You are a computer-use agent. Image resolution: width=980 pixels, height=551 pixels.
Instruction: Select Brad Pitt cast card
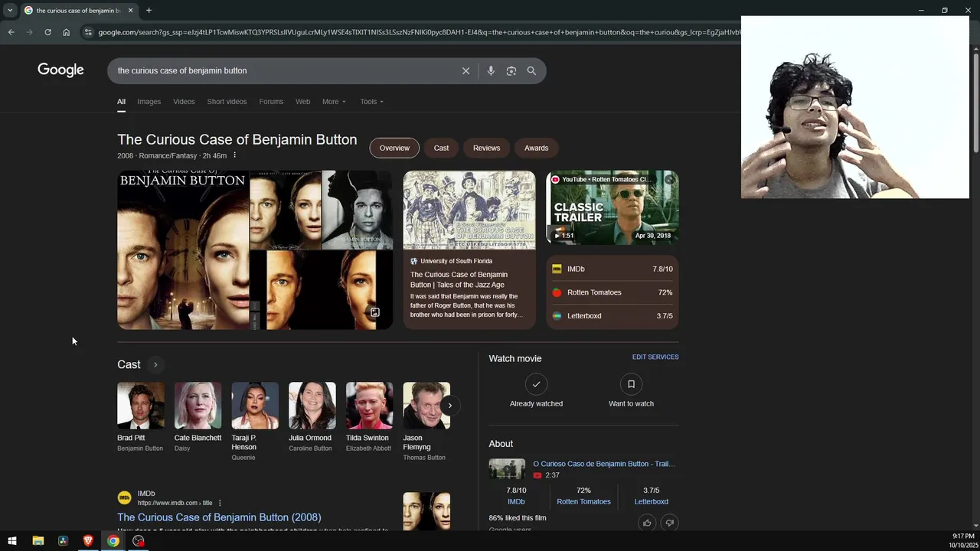[140, 418]
